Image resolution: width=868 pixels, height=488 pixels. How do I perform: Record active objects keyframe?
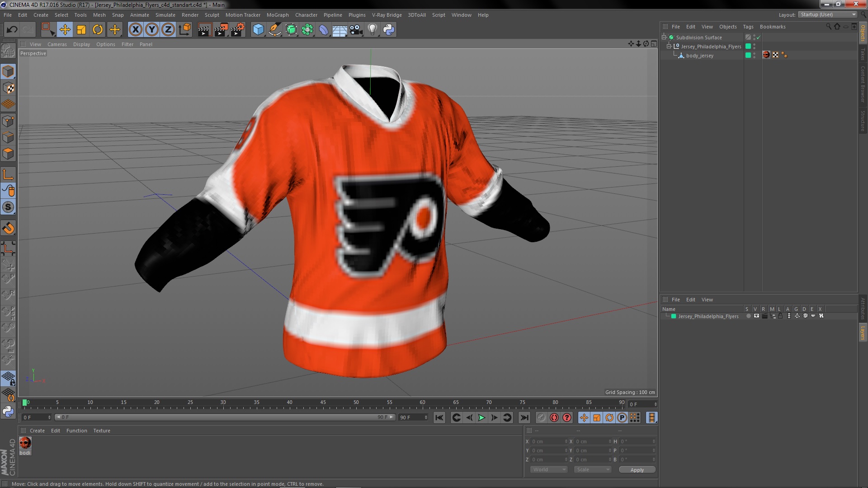point(542,418)
